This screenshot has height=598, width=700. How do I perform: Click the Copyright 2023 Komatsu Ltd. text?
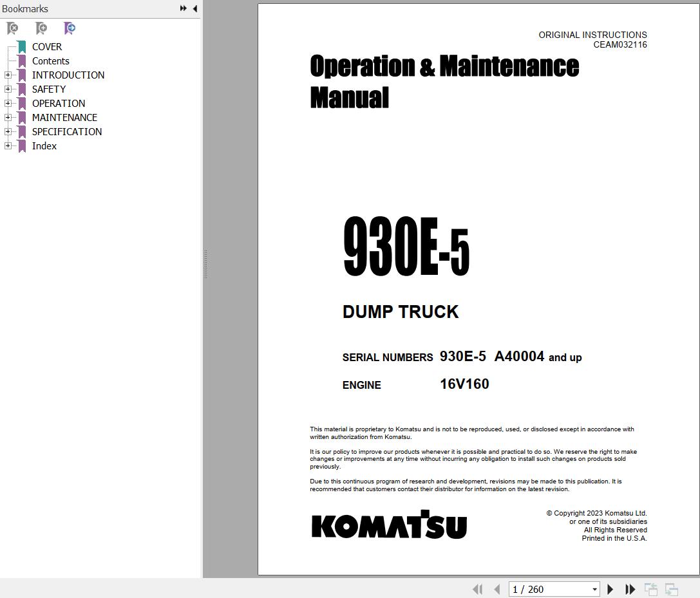coord(596,513)
